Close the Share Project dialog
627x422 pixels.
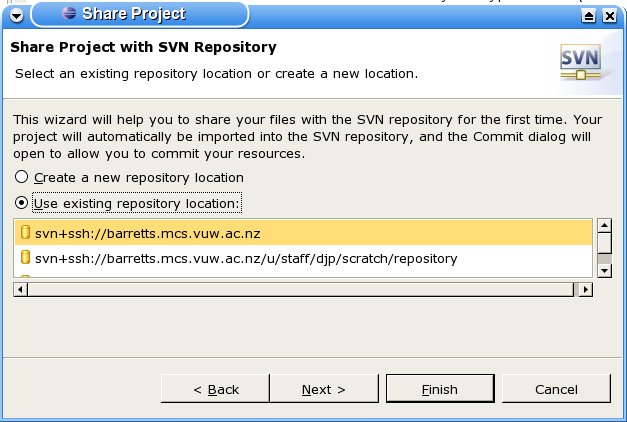[x=610, y=16]
